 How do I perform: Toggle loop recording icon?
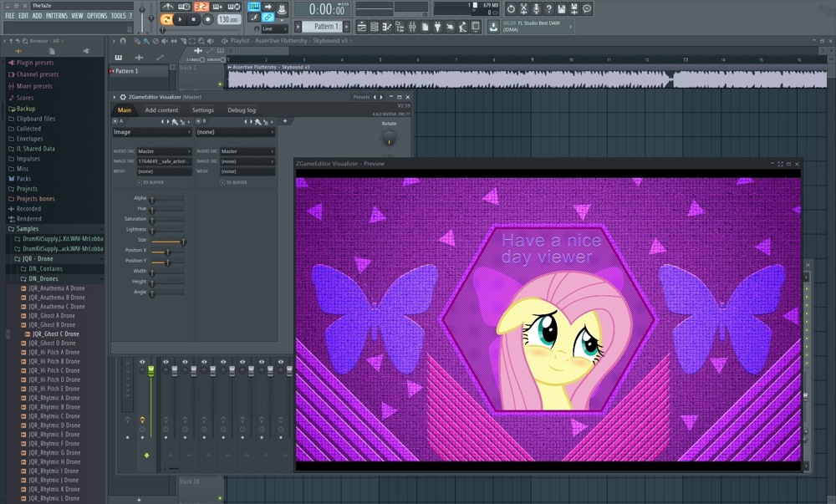tap(234, 7)
